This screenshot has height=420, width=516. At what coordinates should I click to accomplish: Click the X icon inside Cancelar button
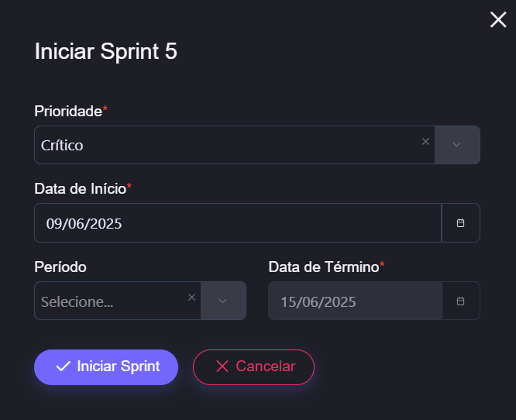point(222,367)
